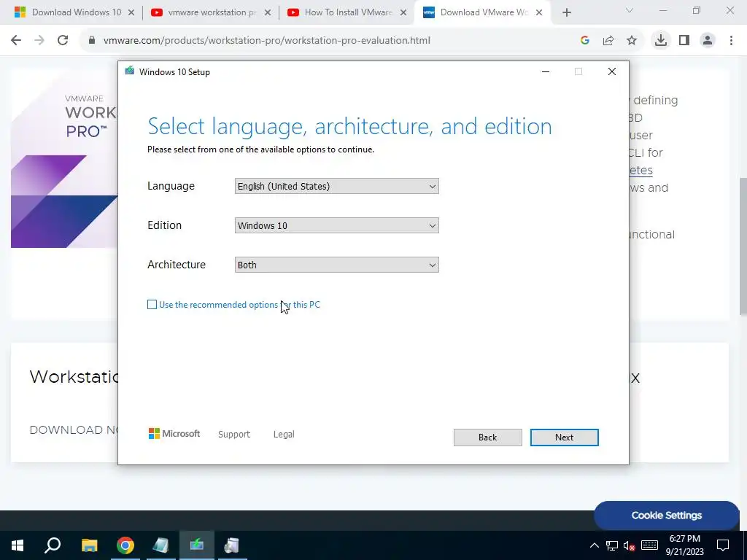Open Chrome from the taskbar

(125, 545)
